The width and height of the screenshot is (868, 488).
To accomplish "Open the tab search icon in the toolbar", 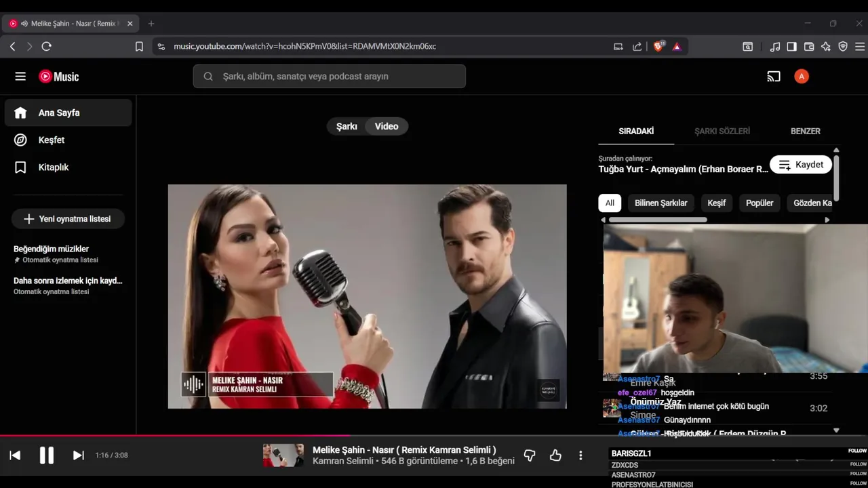I will 747,46.
